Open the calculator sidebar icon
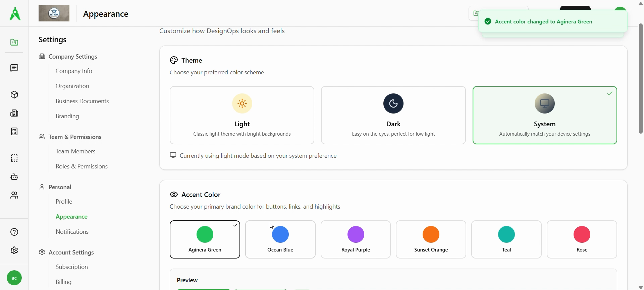This screenshot has height=290, width=644. tap(14, 132)
